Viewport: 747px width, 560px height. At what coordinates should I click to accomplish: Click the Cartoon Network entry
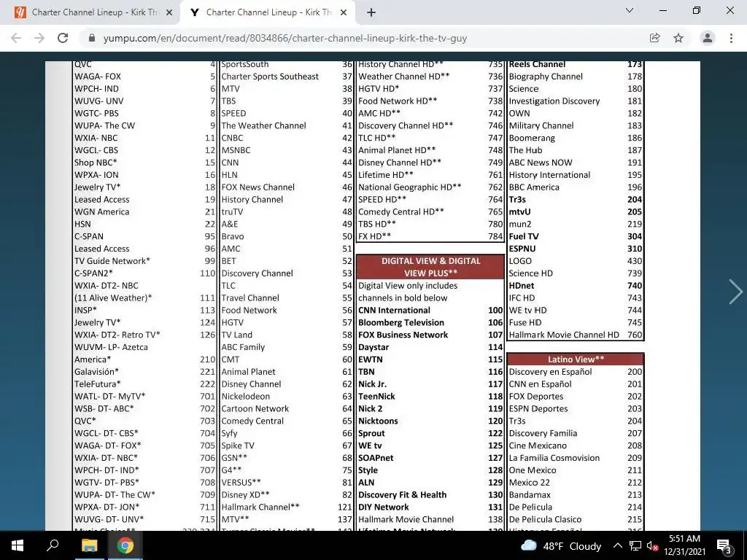pos(255,408)
